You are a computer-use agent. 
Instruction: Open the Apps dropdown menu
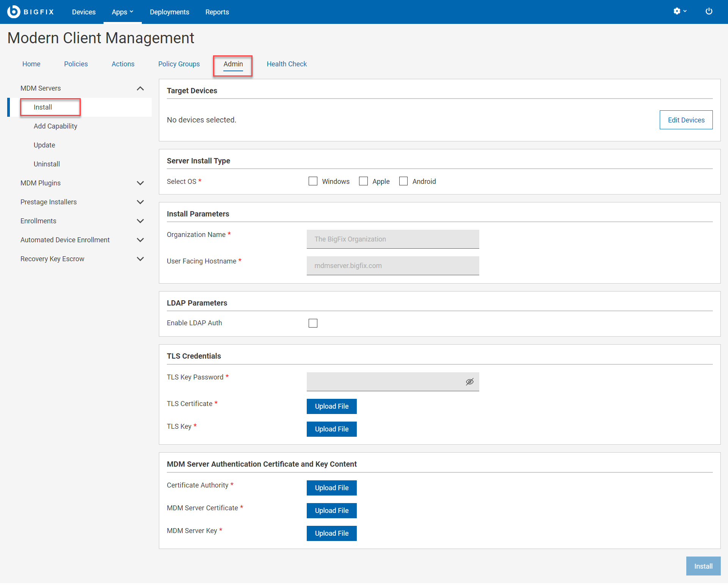[x=122, y=12]
